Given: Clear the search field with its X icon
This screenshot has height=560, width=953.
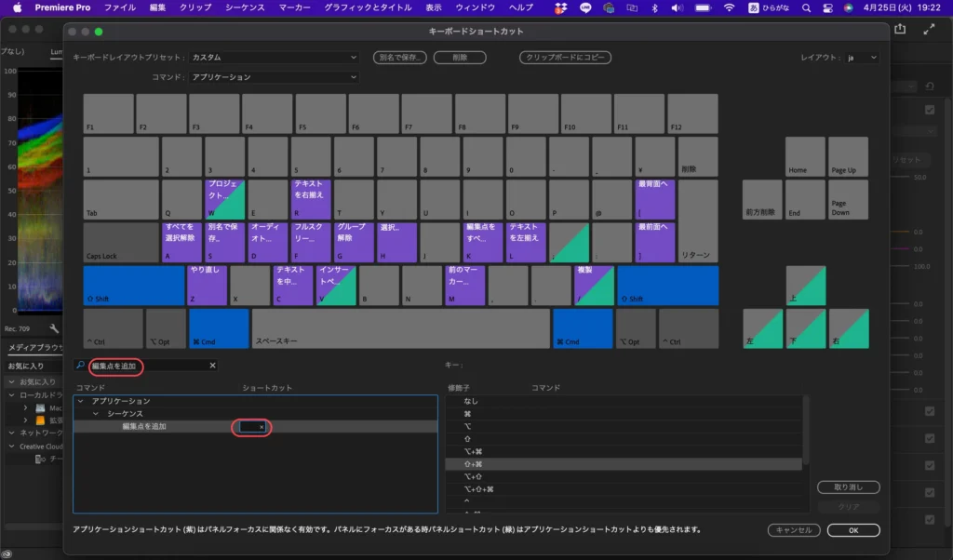Looking at the screenshot, I should coord(212,367).
